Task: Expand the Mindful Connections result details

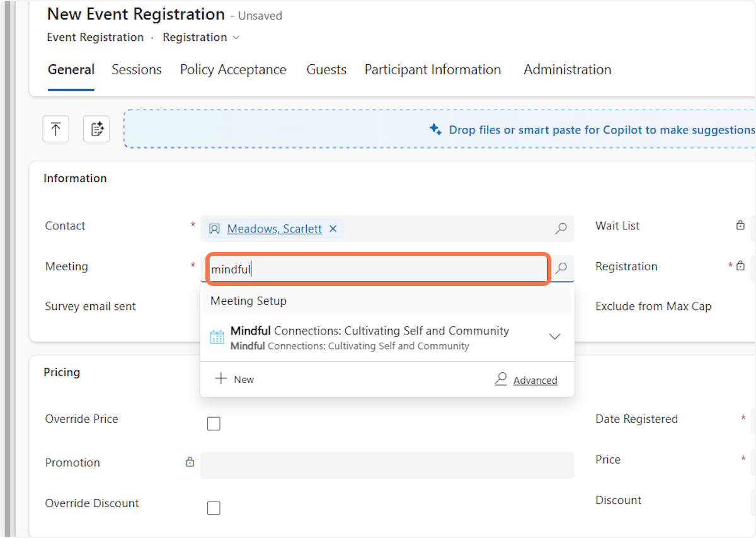Action: coord(554,337)
